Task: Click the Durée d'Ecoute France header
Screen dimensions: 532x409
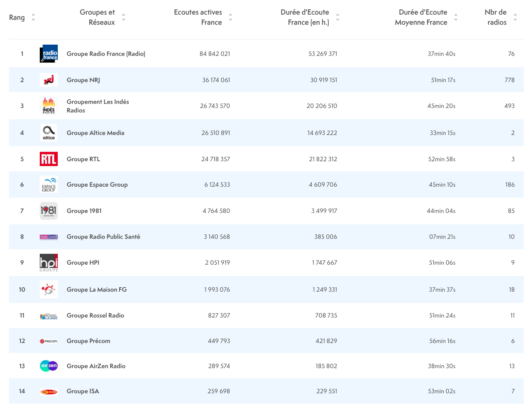Action: click(x=305, y=17)
